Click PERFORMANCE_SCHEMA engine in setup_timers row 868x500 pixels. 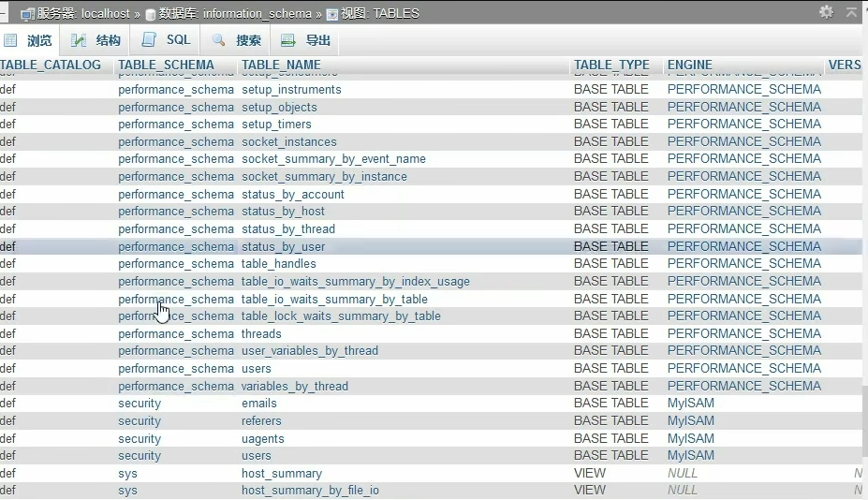744,124
